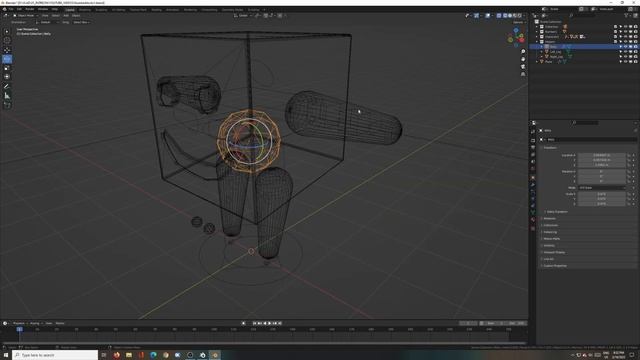
Task: Click the blue Z axis of navigation gizmo
Action: click(x=516, y=31)
